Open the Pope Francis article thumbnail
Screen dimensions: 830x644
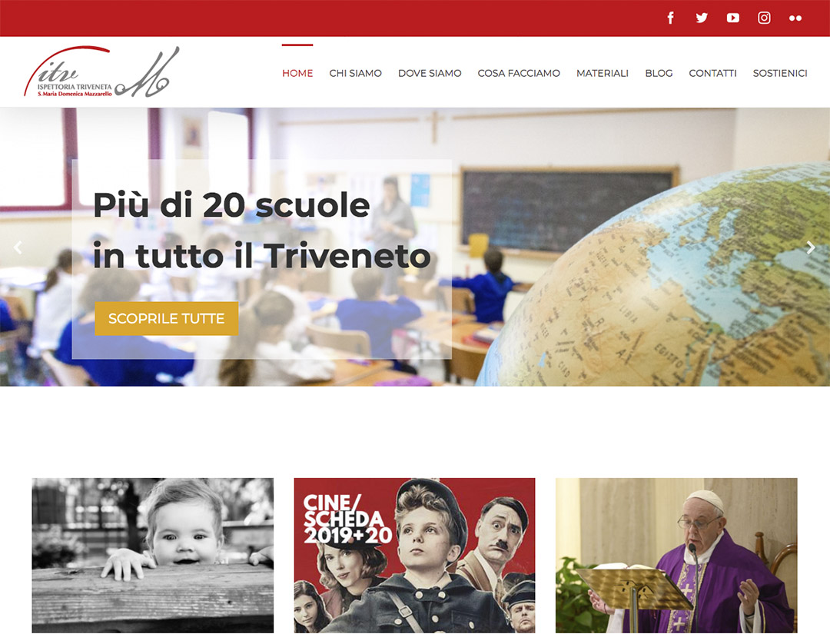676,555
